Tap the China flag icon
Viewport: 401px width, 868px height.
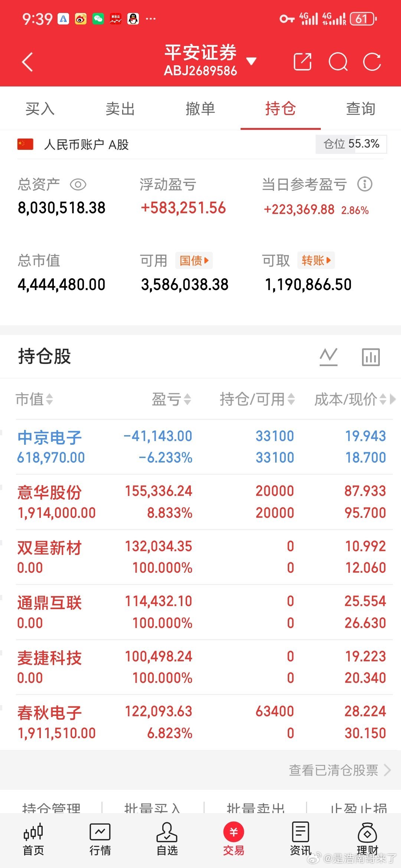tap(25, 144)
